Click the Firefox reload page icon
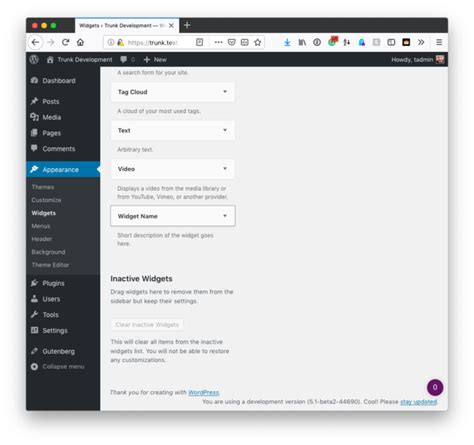Image resolution: width=474 pixels, height=445 pixels. pos(65,42)
